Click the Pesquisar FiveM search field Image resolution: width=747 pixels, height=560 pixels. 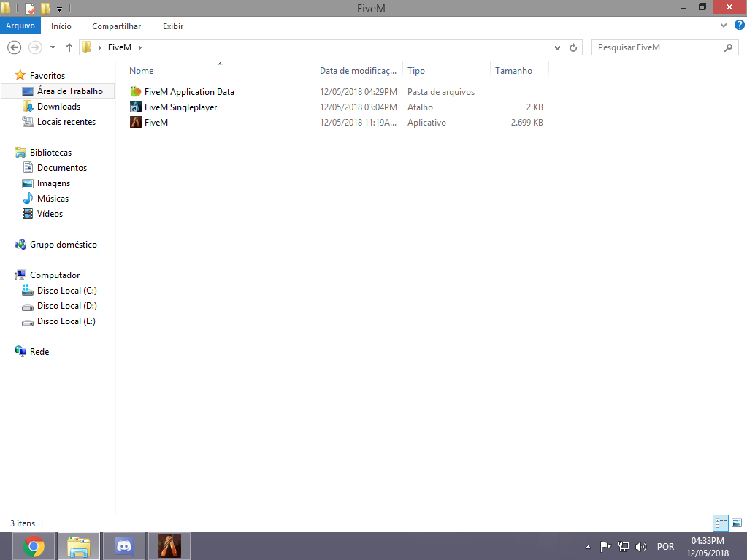657,47
